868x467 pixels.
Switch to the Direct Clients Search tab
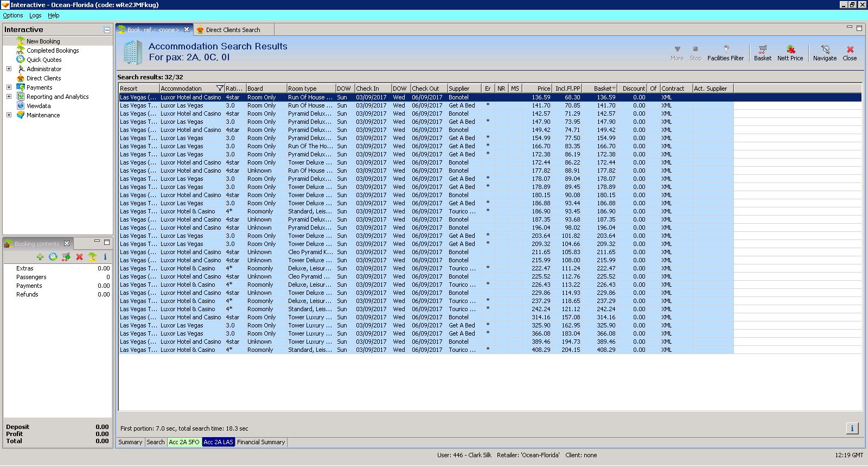pos(233,30)
